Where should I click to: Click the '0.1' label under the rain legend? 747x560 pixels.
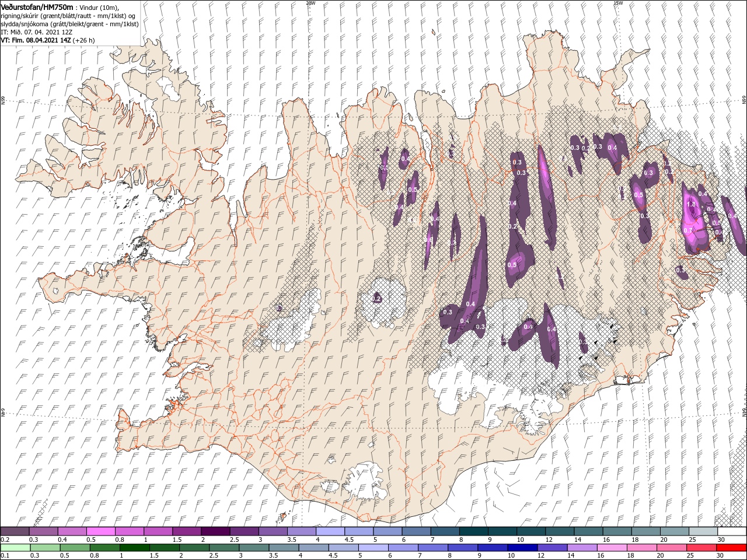tap(5, 555)
